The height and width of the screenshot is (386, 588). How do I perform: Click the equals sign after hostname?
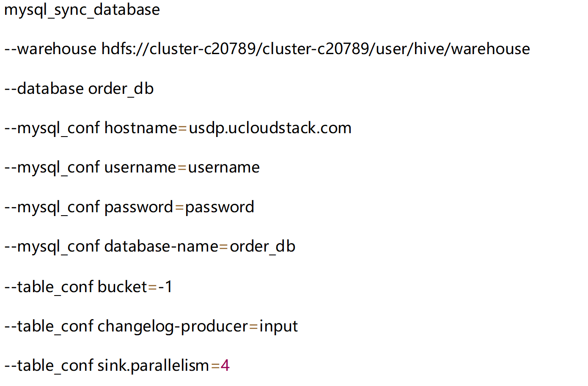183,129
